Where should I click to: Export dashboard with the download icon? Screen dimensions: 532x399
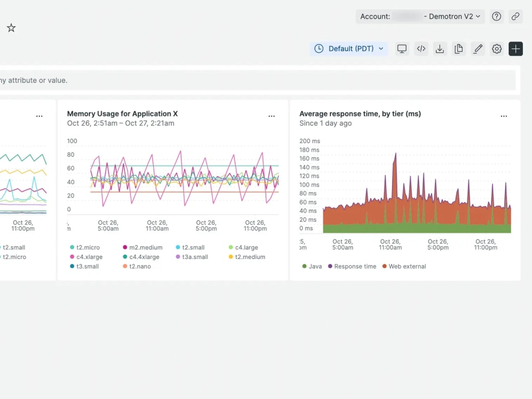coord(440,49)
